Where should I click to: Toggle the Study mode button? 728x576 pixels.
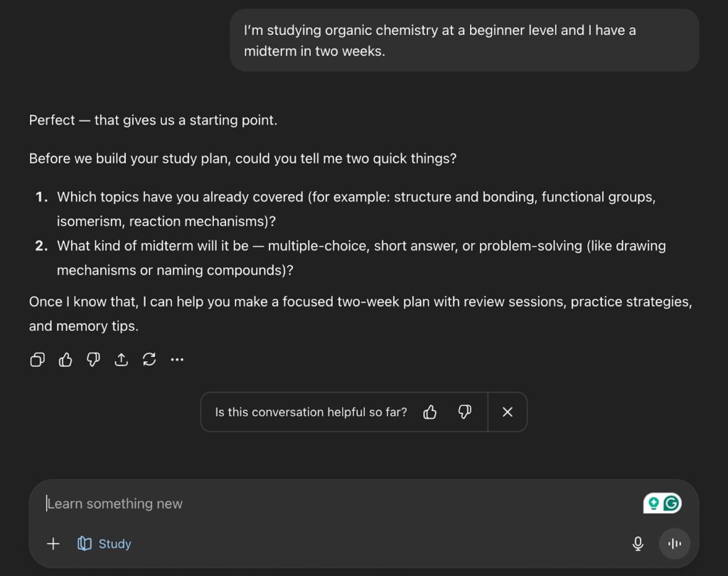[x=105, y=544]
